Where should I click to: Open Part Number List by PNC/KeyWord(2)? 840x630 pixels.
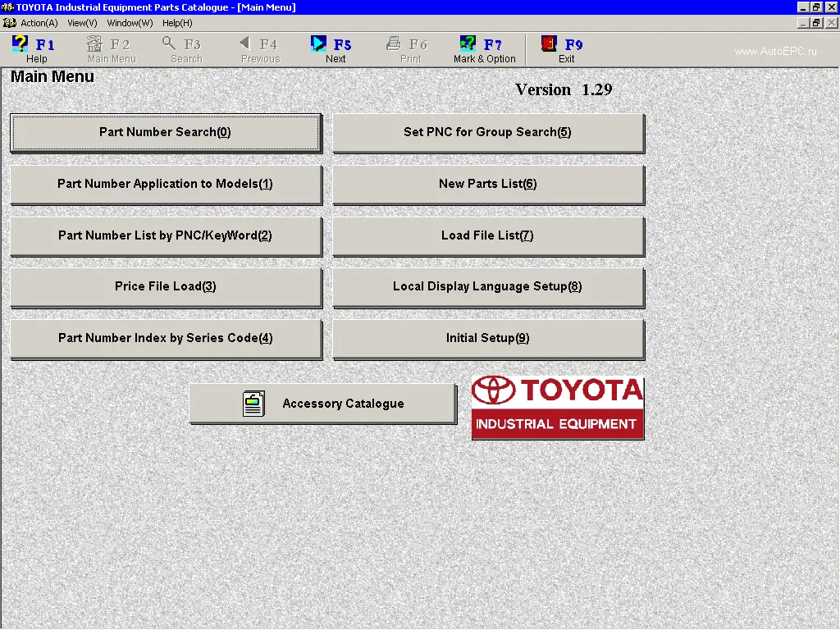(166, 236)
